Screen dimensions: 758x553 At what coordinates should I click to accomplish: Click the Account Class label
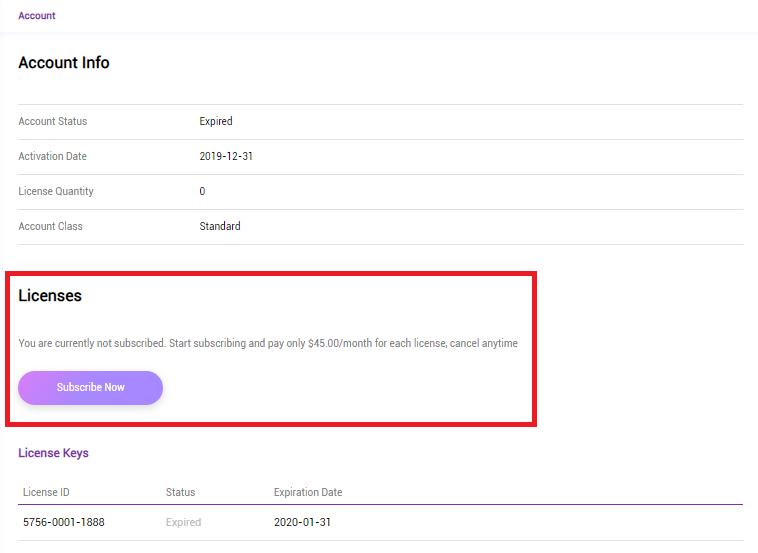pyautogui.click(x=51, y=227)
